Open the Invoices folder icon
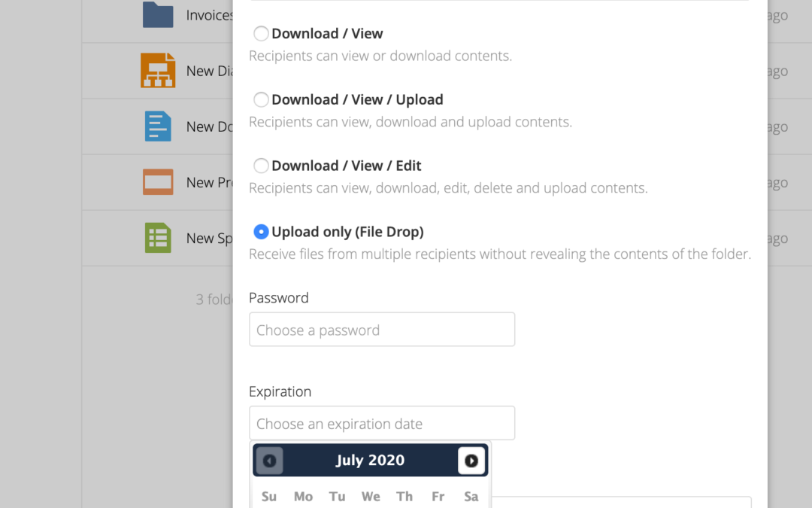This screenshot has height=508, width=812. pos(158,14)
